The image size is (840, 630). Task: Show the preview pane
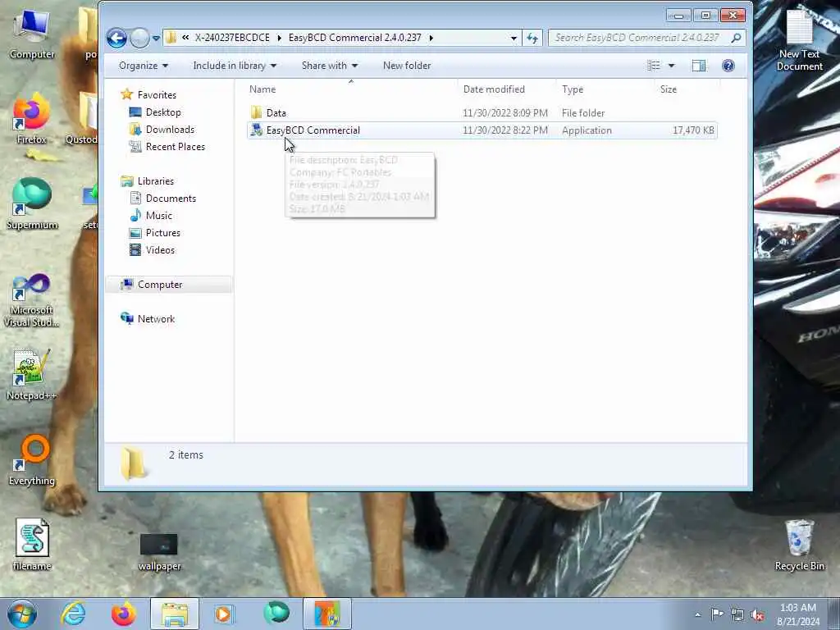tap(699, 66)
